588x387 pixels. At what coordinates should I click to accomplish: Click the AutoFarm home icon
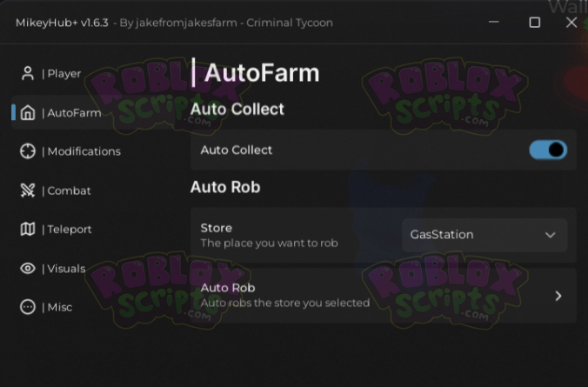coord(28,113)
